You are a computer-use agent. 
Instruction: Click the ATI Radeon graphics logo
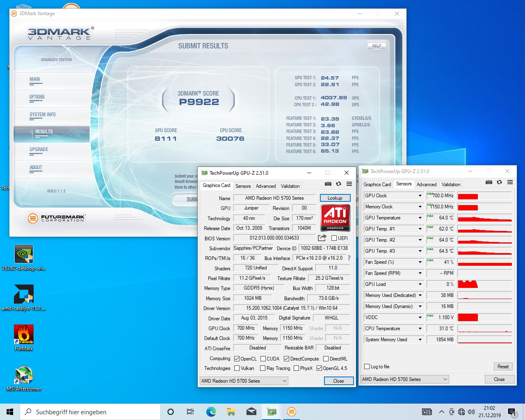335,218
